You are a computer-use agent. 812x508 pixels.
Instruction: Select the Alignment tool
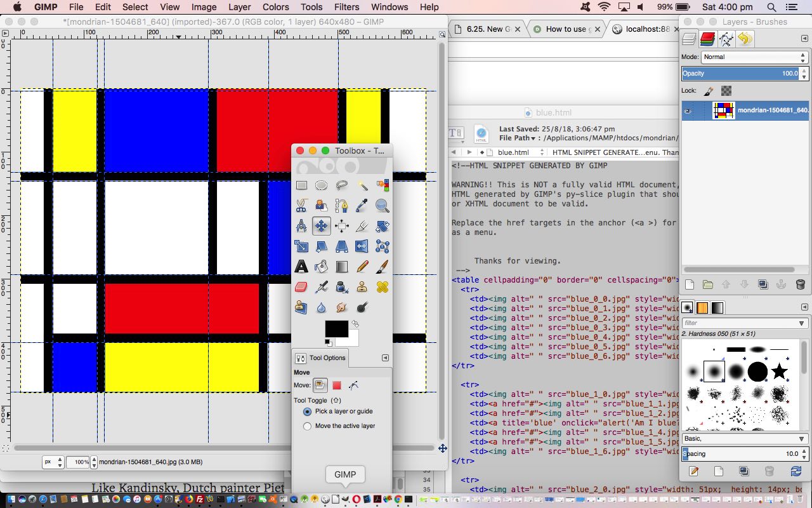point(342,226)
